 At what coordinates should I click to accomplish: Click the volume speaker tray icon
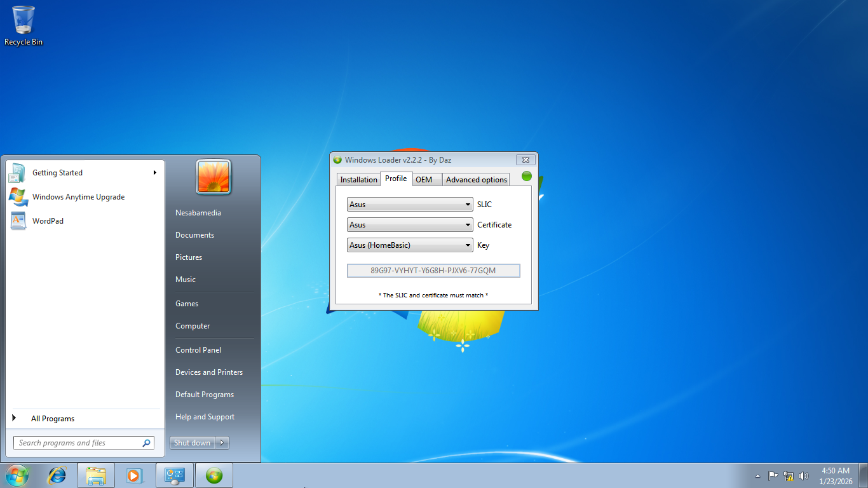(804, 476)
